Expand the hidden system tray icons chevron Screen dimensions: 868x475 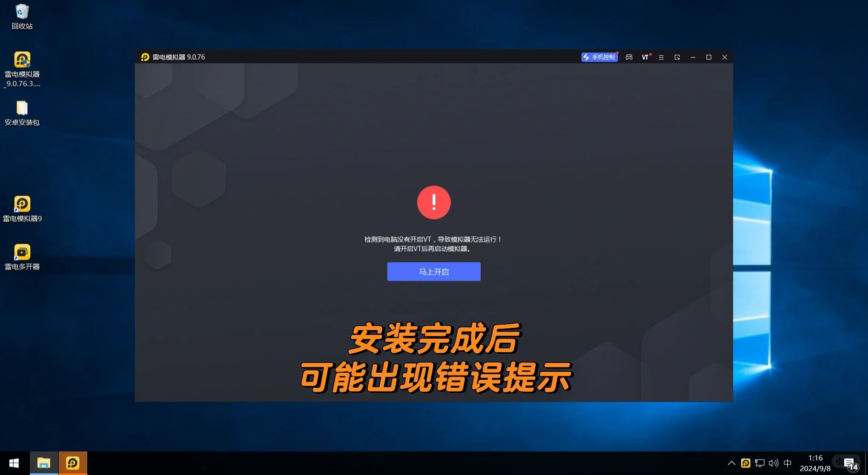coord(731,463)
